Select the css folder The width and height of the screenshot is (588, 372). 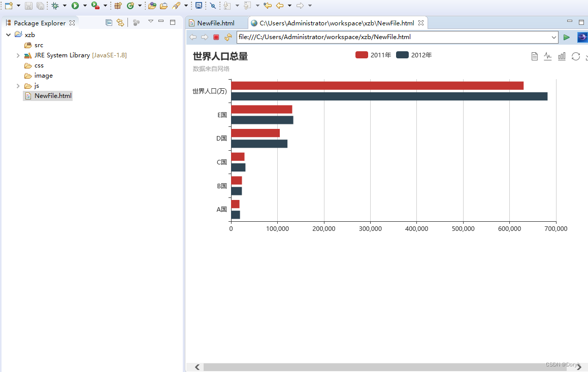tap(39, 65)
